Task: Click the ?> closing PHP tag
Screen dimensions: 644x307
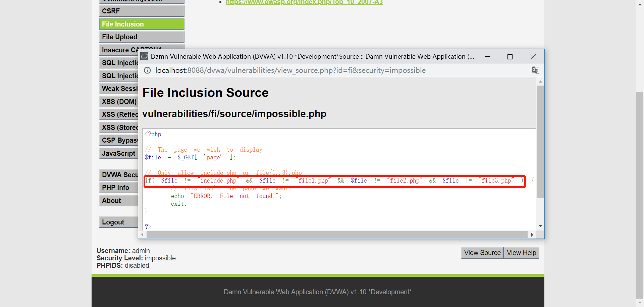Action: (x=148, y=226)
